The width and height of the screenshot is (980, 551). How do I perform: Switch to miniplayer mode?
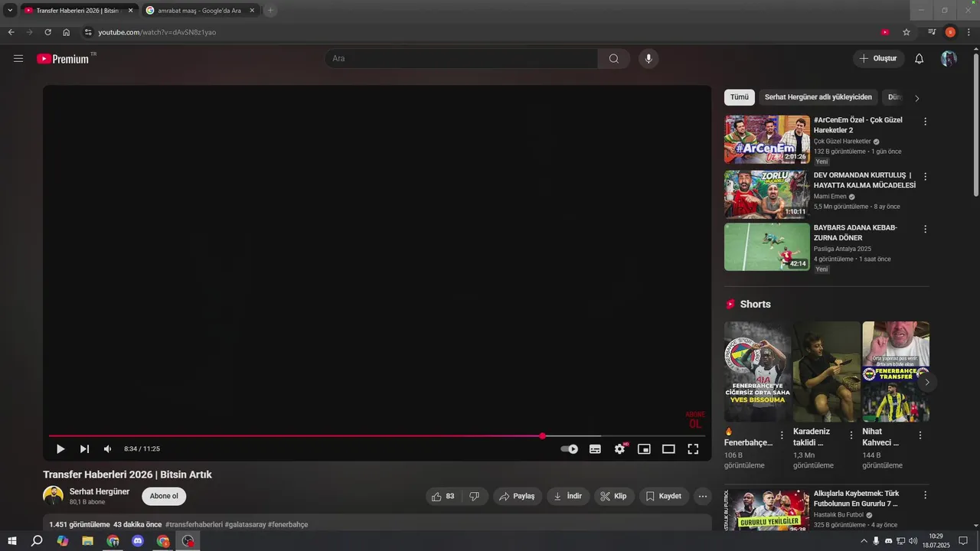click(x=644, y=449)
